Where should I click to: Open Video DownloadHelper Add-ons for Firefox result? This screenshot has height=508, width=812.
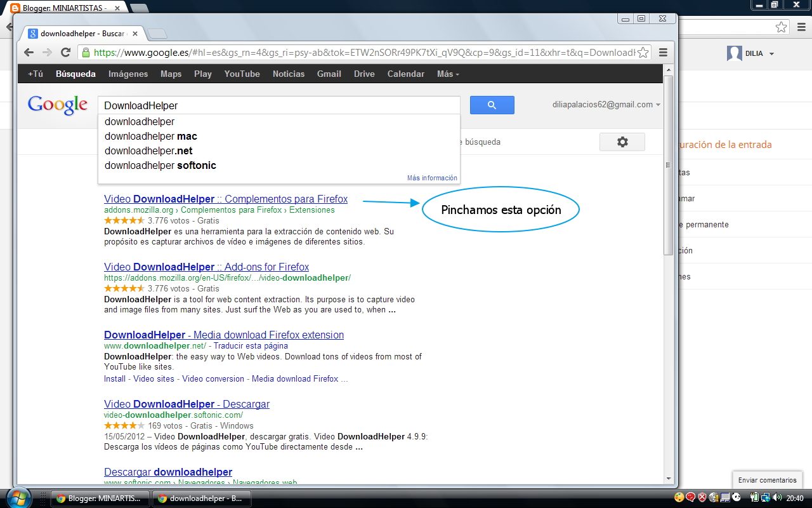(206, 267)
